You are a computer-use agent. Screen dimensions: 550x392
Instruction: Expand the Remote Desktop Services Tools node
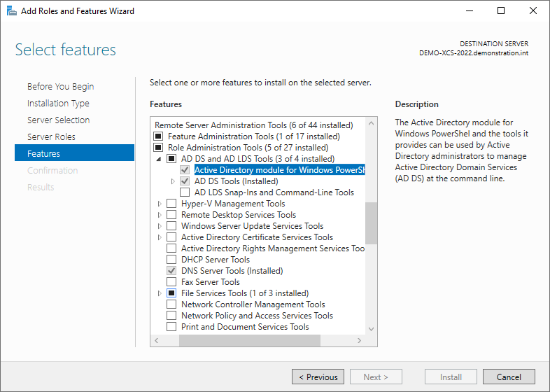(160, 215)
